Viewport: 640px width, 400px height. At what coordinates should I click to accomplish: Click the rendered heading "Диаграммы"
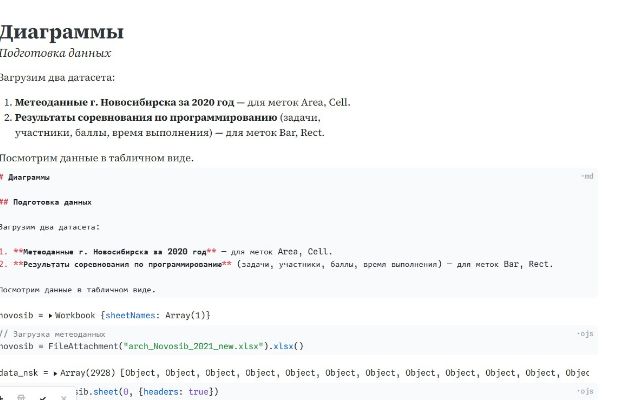tap(61, 32)
